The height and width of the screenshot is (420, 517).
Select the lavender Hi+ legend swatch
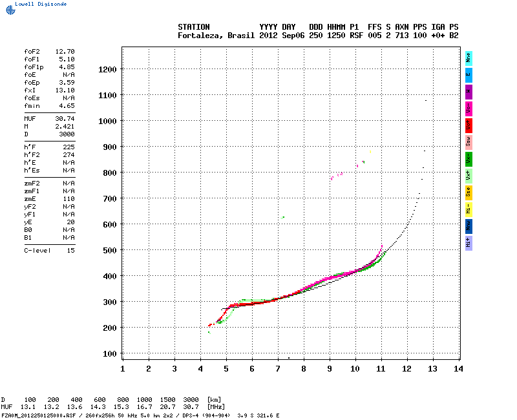[469, 244]
